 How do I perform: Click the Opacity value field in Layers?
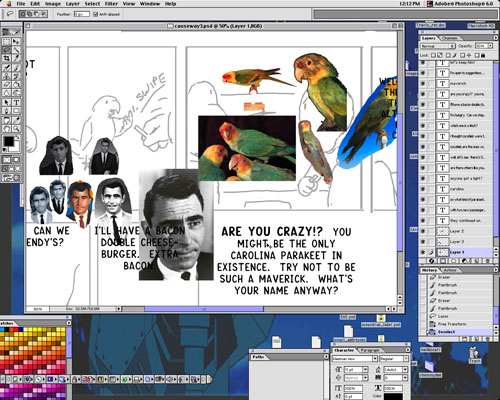tap(481, 46)
